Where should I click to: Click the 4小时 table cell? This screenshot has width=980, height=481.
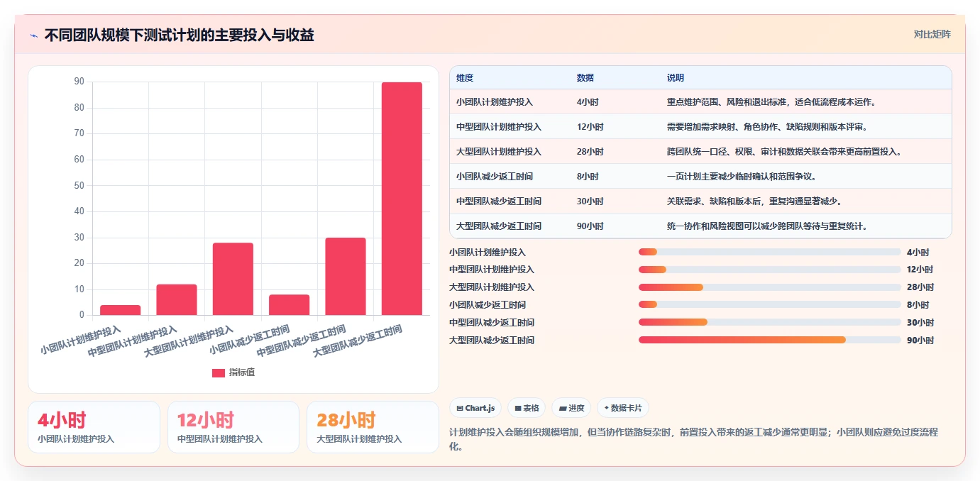588,102
